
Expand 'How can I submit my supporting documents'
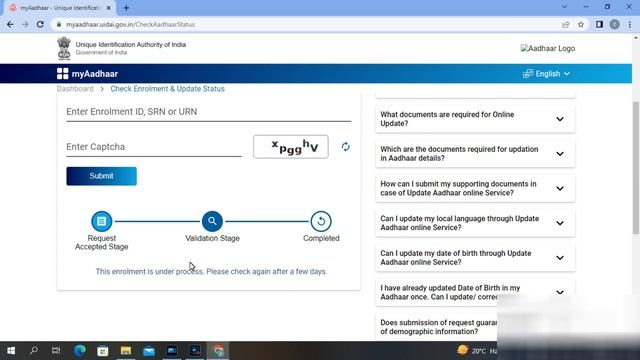point(475,189)
